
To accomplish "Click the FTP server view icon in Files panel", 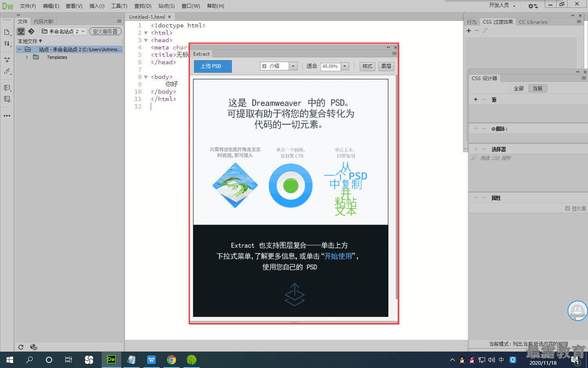I will (x=21, y=31).
